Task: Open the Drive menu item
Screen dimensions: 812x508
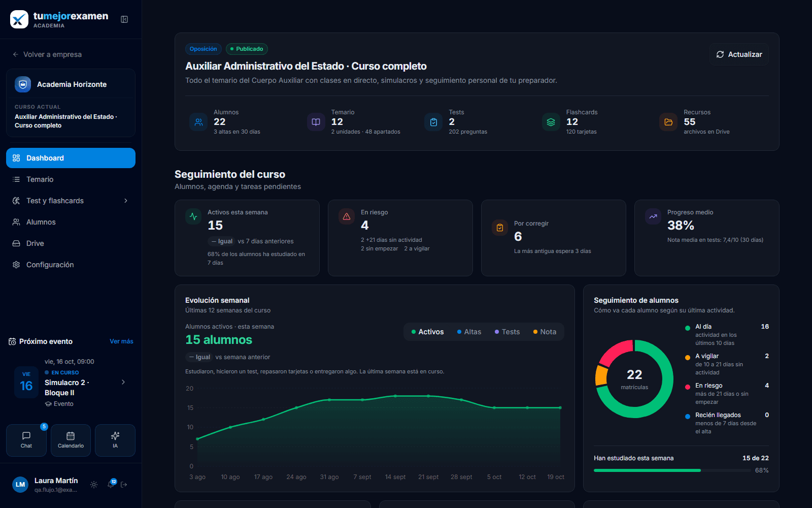Action: click(71, 243)
